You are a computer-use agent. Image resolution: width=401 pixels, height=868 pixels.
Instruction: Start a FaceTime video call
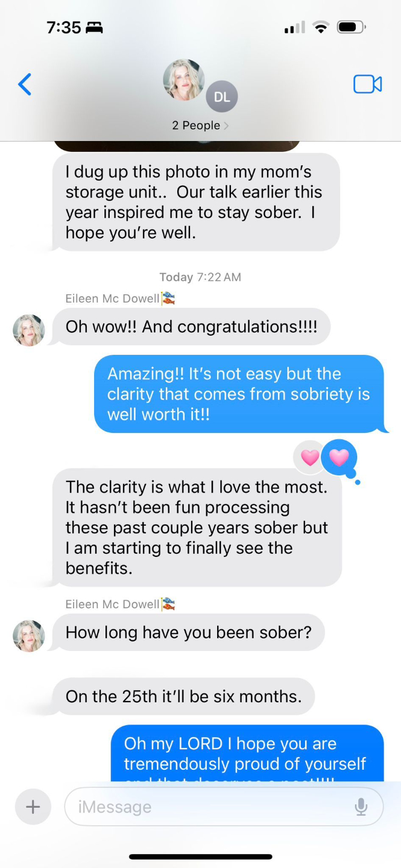[367, 84]
